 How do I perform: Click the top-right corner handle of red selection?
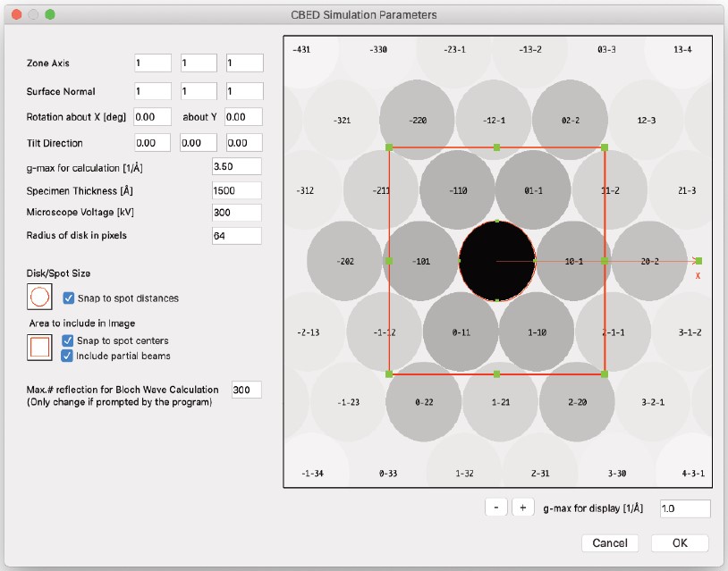coord(605,147)
